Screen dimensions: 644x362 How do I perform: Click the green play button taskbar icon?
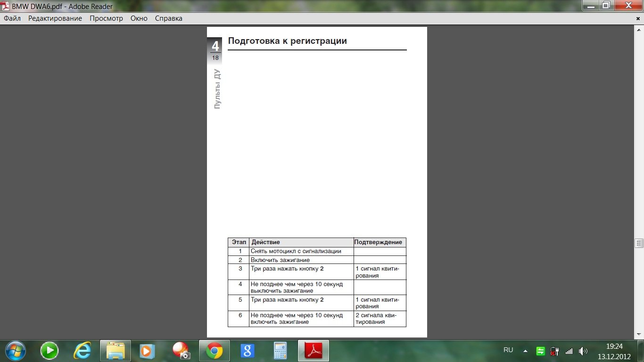(x=49, y=351)
